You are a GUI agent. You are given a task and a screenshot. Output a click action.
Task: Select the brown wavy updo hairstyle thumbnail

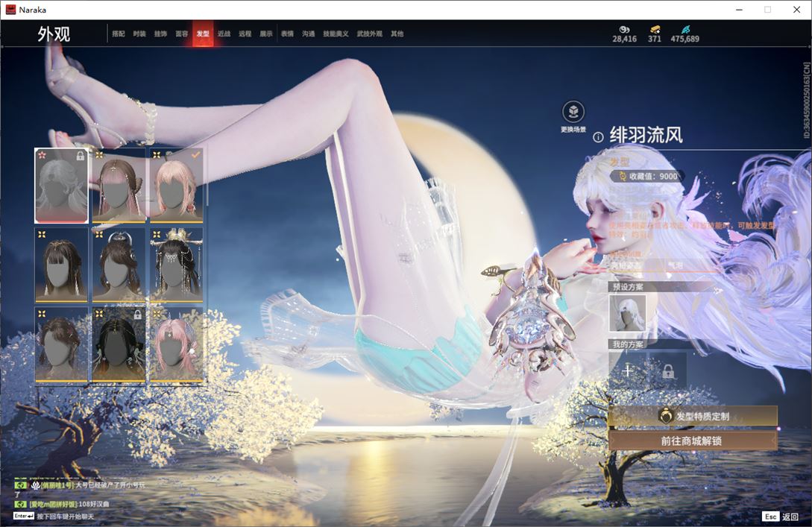pos(61,344)
